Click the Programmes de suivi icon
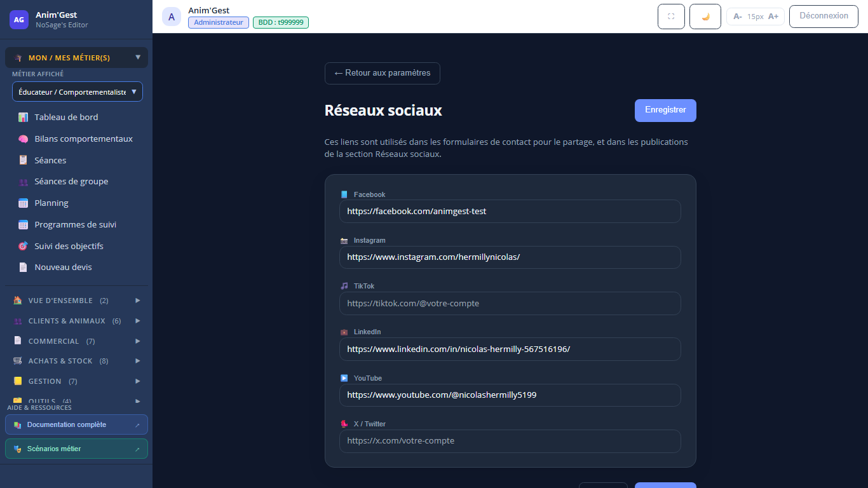Viewport: 868px width, 488px height. tap(24, 224)
